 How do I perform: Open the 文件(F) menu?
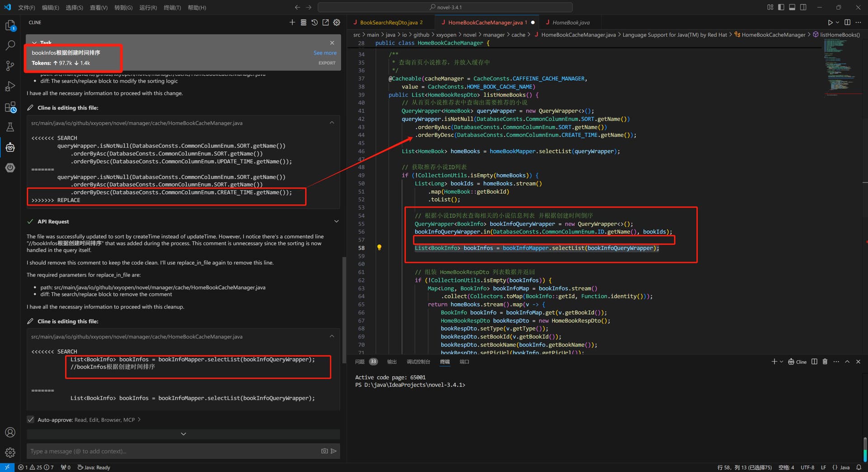click(27, 7)
